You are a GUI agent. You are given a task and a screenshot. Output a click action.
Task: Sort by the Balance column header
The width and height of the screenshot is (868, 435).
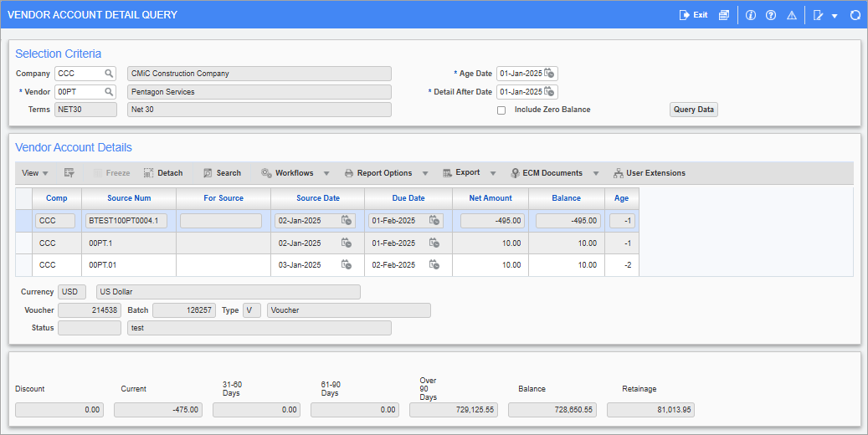click(x=567, y=198)
